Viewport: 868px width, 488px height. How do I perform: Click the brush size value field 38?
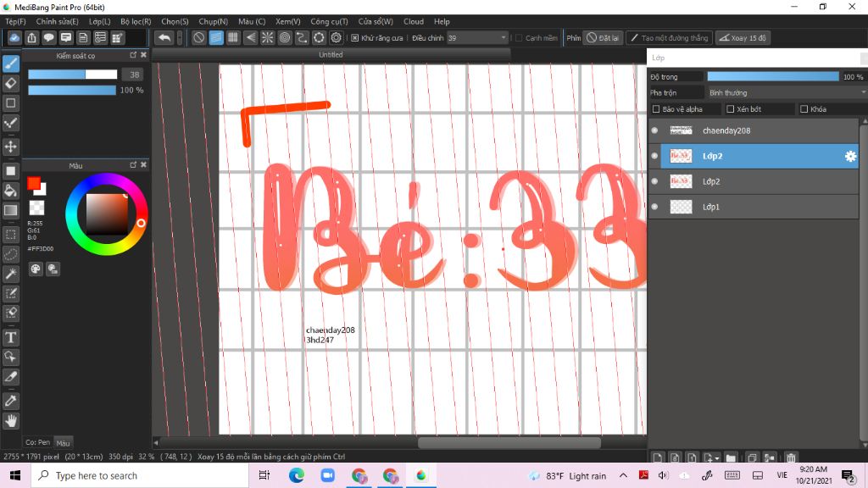[x=135, y=75]
